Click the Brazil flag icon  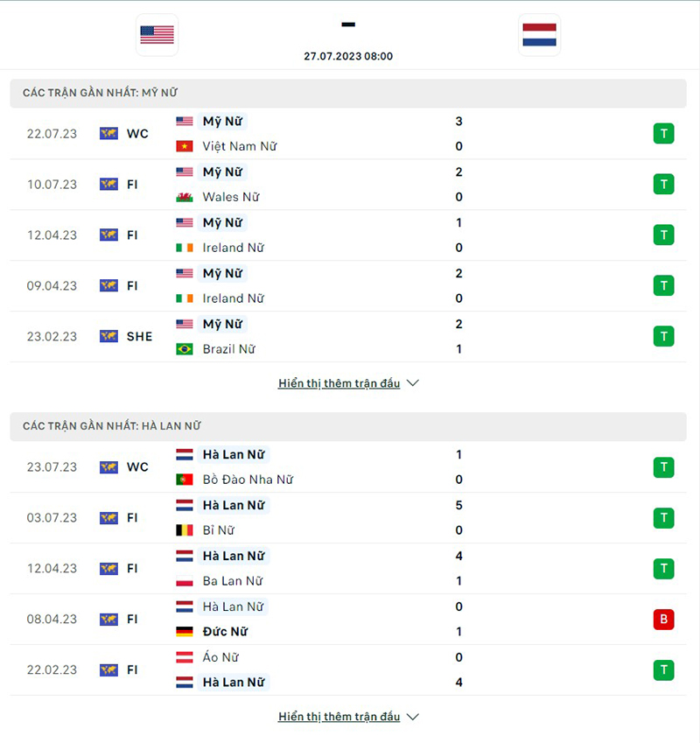(185, 349)
